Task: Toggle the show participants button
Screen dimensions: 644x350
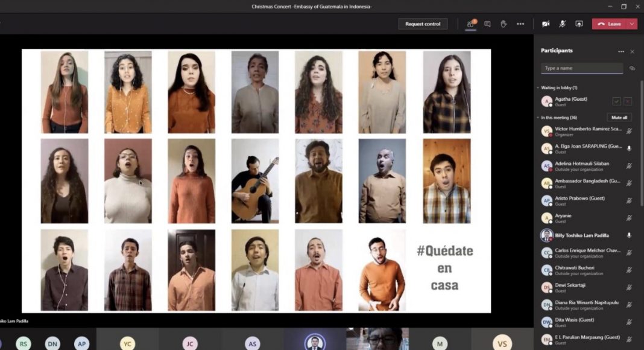Action: (470, 24)
